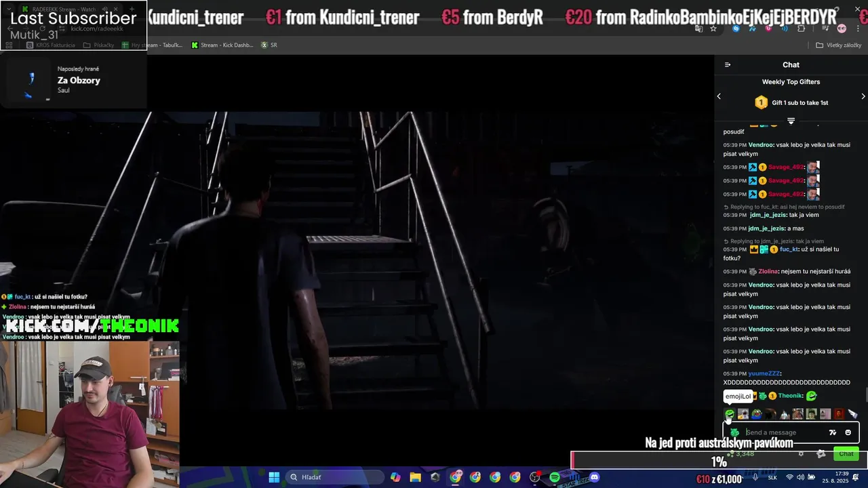This screenshot has width=868, height=488.
Task: Pick the knife emote in quick emotes
Action: point(852,413)
